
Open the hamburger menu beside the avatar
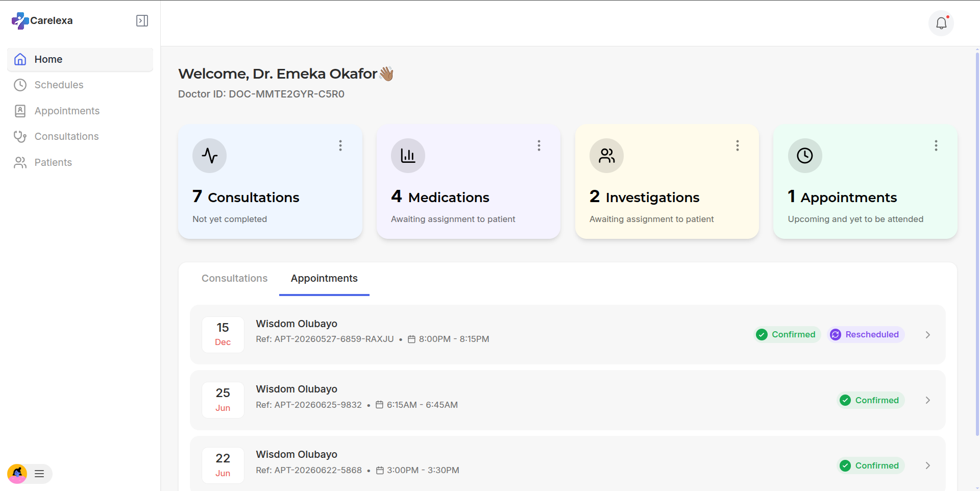(39, 474)
